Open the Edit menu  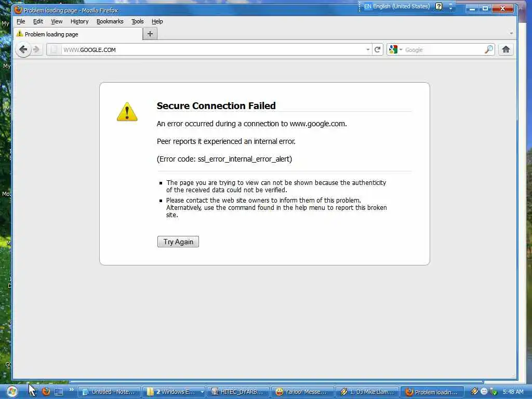38,21
